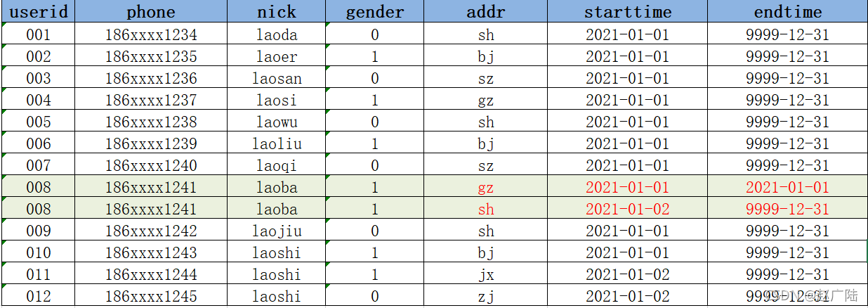Click the red gz address cell
Image resolution: width=868 pixels, height=308 pixels.
point(486,187)
